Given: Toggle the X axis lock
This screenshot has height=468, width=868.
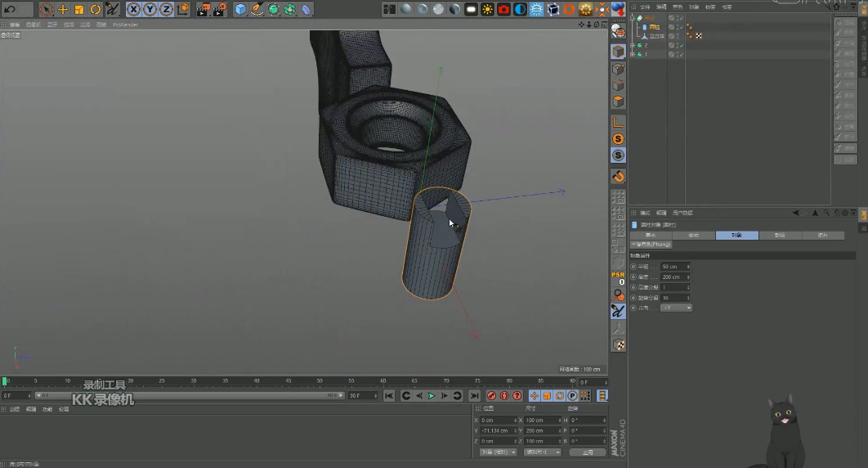Looking at the screenshot, I should 133,10.
